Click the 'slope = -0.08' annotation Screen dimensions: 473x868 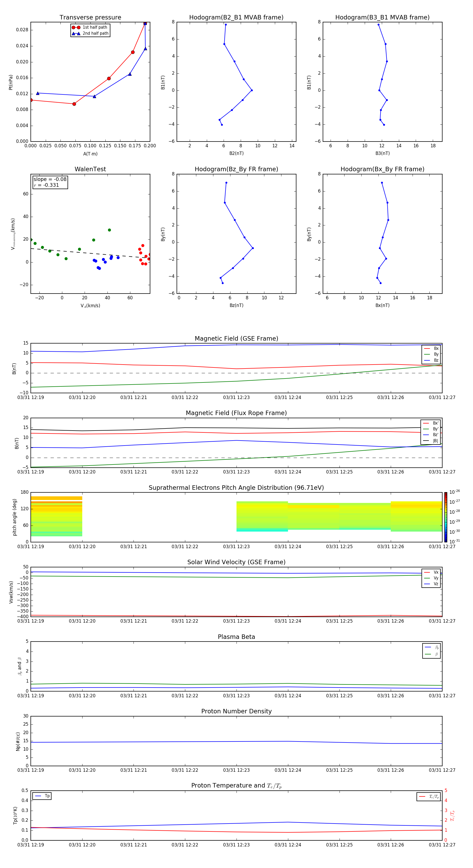click(50, 179)
